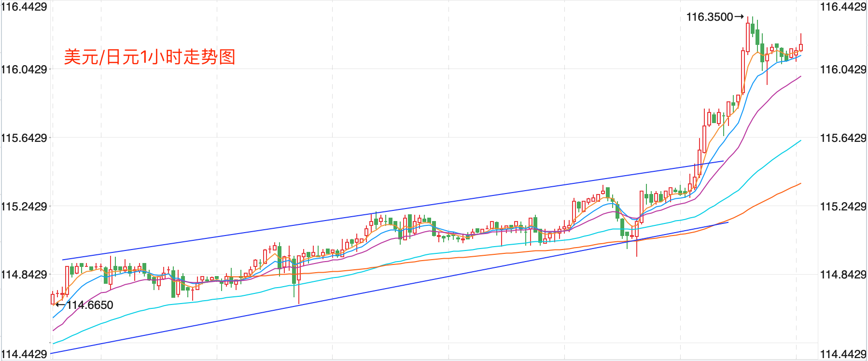Viewport: 868px width, 361px height.
Task: Select the right axis 114.4429 bottom label
Action: pyautogui.click(x=843, y=354)
